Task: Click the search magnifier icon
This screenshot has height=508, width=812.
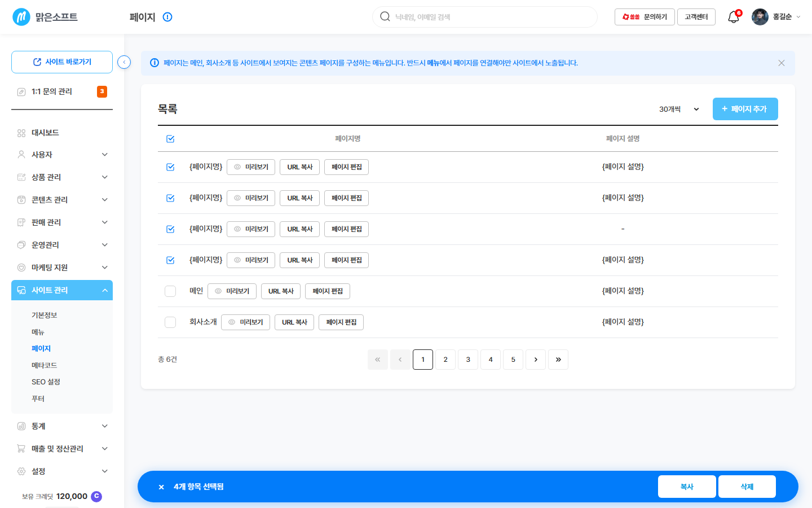Action: point(385,16)
